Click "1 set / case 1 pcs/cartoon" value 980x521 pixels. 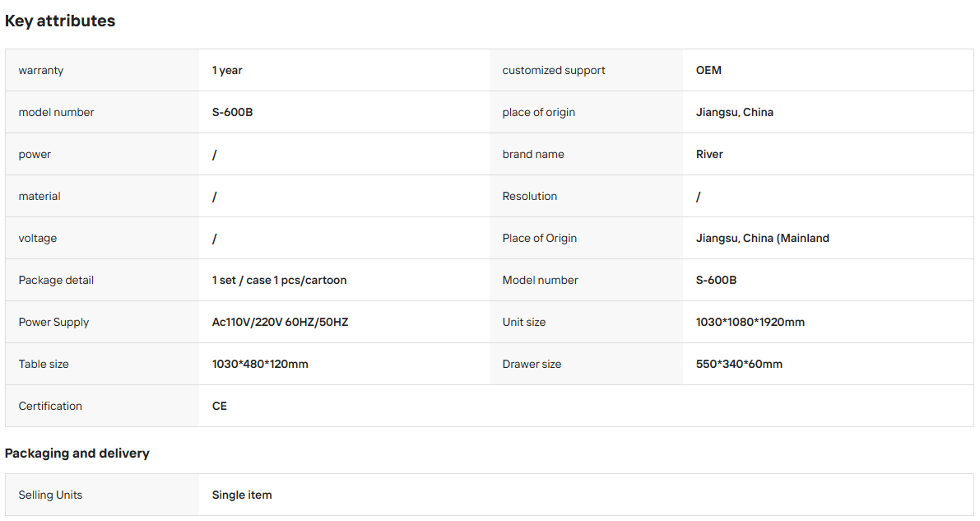point(280,280)
